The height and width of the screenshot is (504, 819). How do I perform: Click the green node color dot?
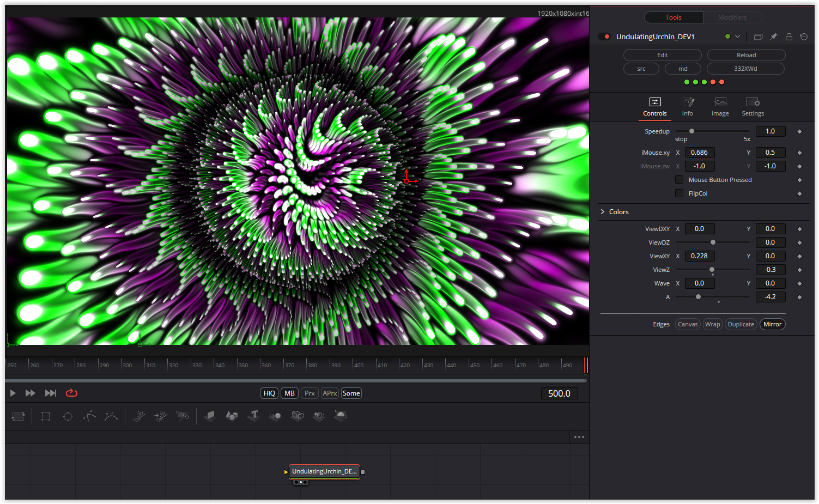(x=727, y=37)
